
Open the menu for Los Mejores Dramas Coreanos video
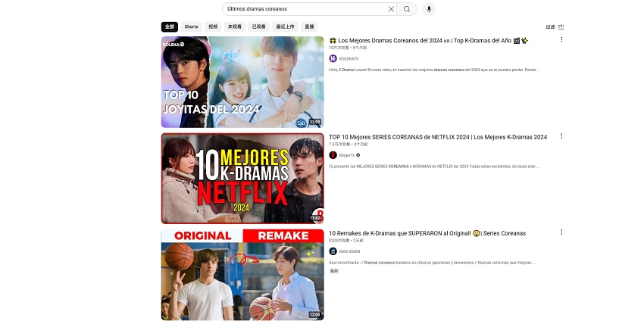coord(561,39)
